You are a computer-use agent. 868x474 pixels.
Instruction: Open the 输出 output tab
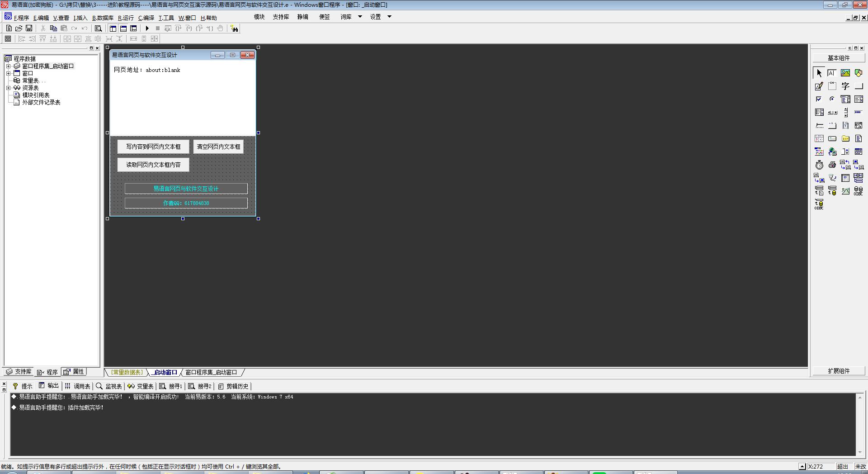pos(49,386)
